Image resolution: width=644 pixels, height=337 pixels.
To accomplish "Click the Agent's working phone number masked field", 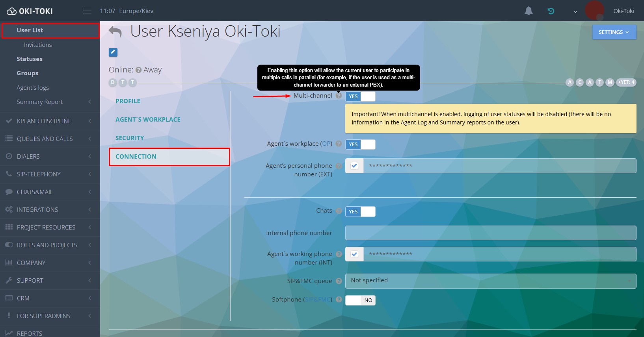I will pyautogui.click(x=500, y=254).
